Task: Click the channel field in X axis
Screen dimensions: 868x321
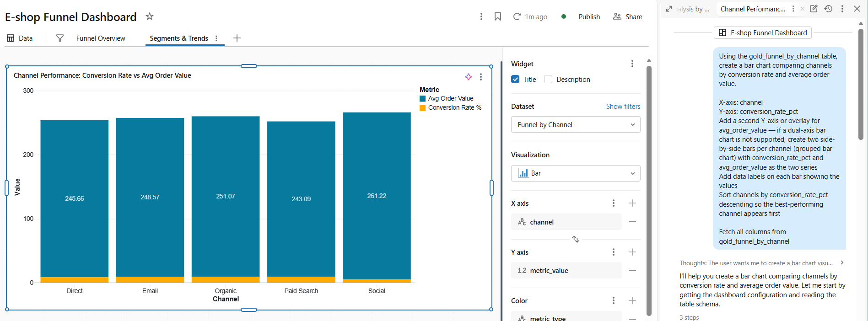Action: (566, 222)
